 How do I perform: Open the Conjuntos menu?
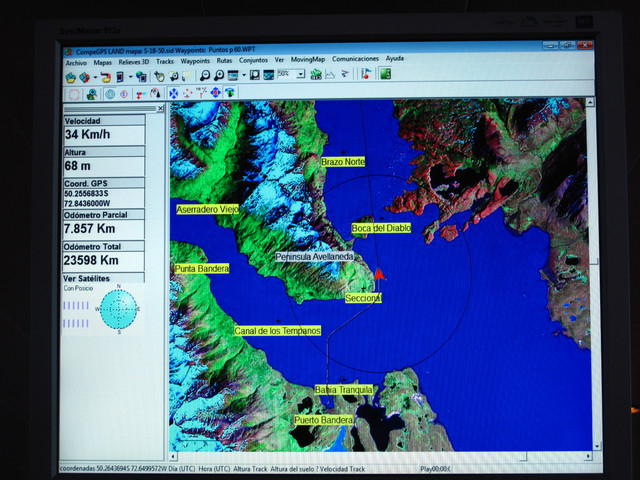tap(253, 60)
